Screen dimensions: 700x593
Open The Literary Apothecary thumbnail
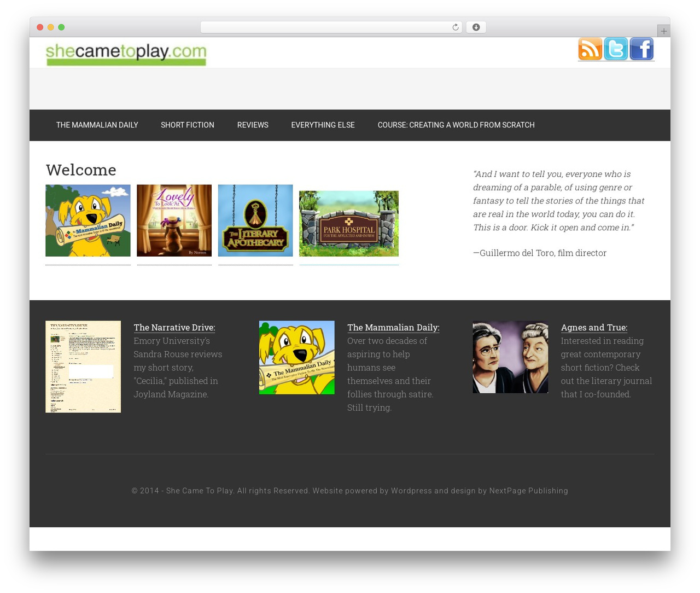(x=255, y=220)
